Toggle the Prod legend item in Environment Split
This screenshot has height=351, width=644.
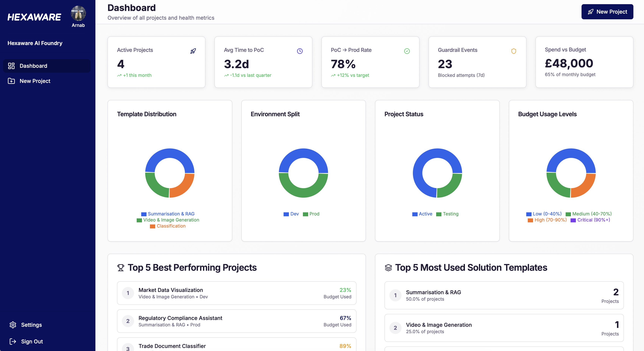click(x=314, y=214)
